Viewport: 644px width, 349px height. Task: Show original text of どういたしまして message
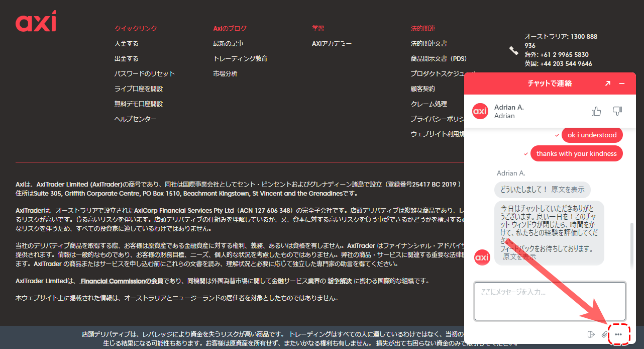pos(568,190)
